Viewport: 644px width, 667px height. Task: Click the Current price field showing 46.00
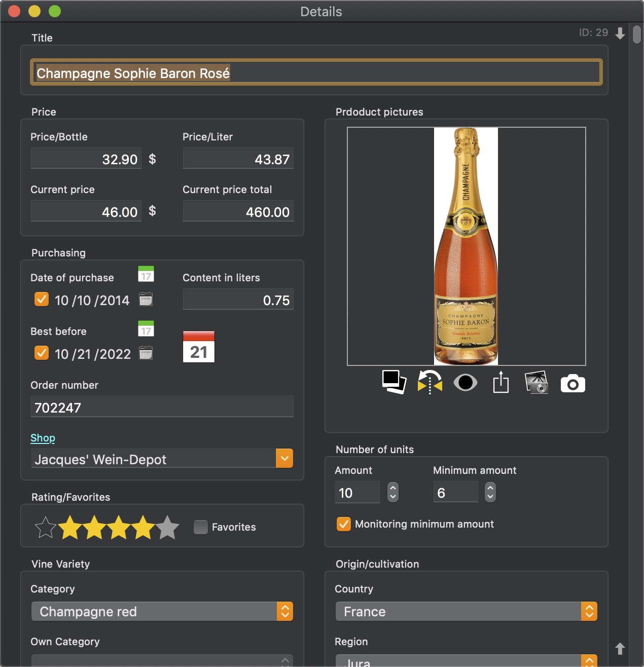(86, 211)
